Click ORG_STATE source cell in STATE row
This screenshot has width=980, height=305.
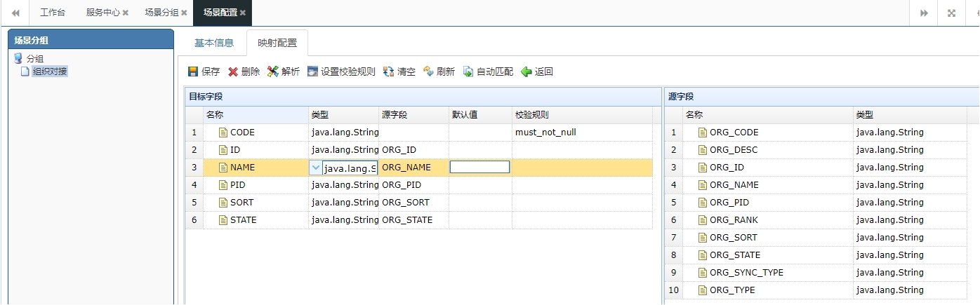tap(413, 220)
